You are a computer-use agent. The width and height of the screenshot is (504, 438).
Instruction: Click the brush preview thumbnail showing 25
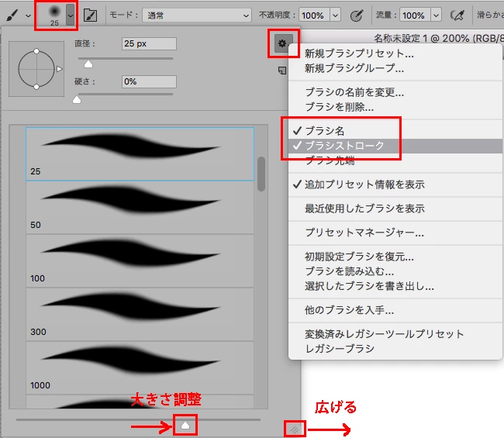[54, 15]
